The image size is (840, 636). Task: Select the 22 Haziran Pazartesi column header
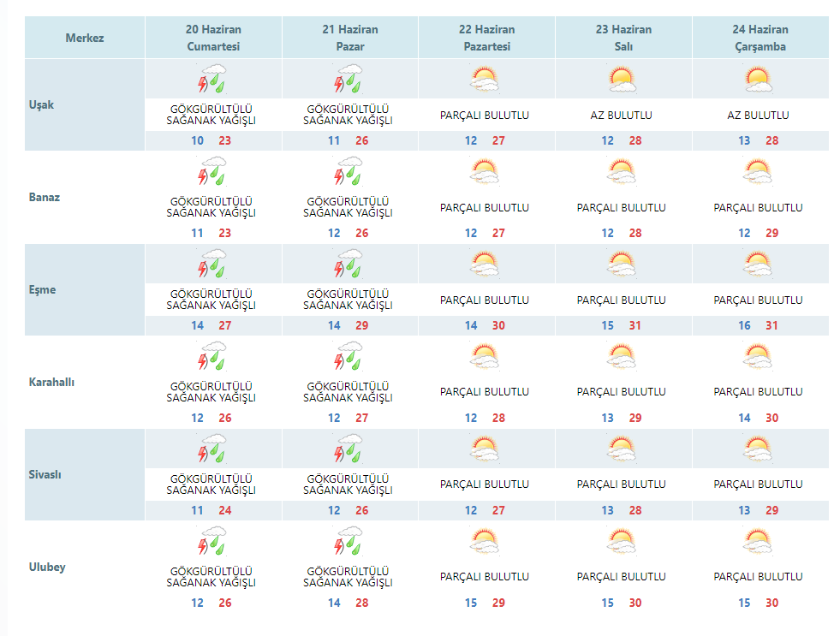click(x=487, y=38)
